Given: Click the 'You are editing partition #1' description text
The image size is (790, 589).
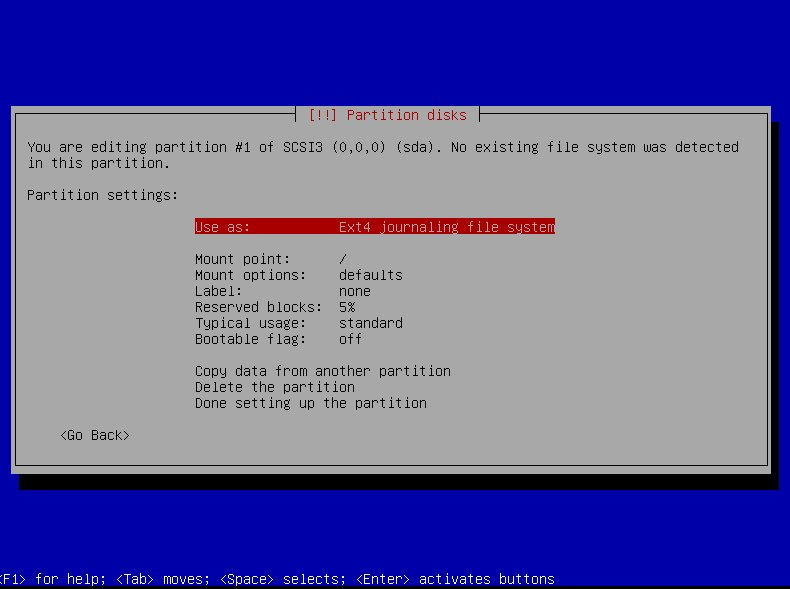Looking at the screenshot, I should point(383,155).
